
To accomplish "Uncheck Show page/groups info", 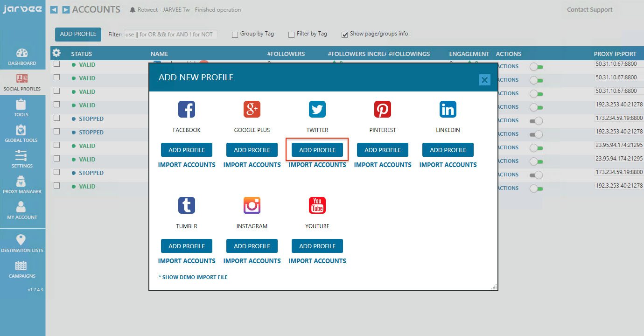I will 344,34.
